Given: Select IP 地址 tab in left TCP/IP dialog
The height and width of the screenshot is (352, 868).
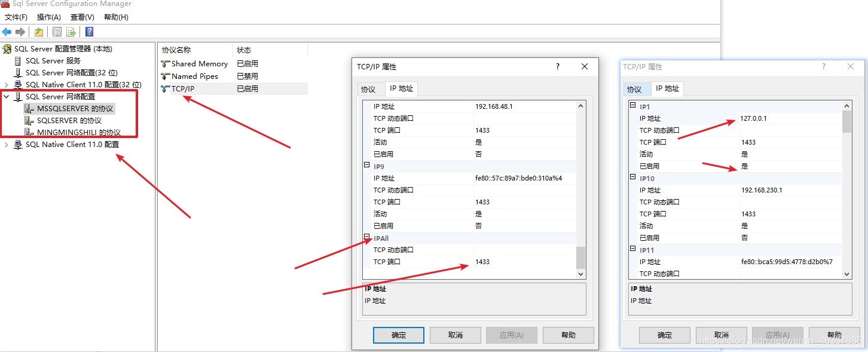Looking at the screenshot, I should point(401,88).
